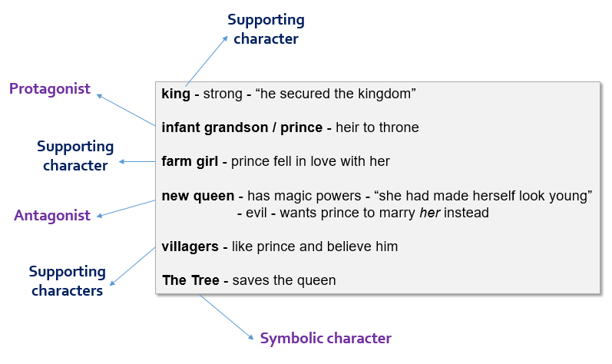This screenshot has height=364, width=612.
Task: Click the Supporting character label beside farm girl
Action: pos(75,156)
